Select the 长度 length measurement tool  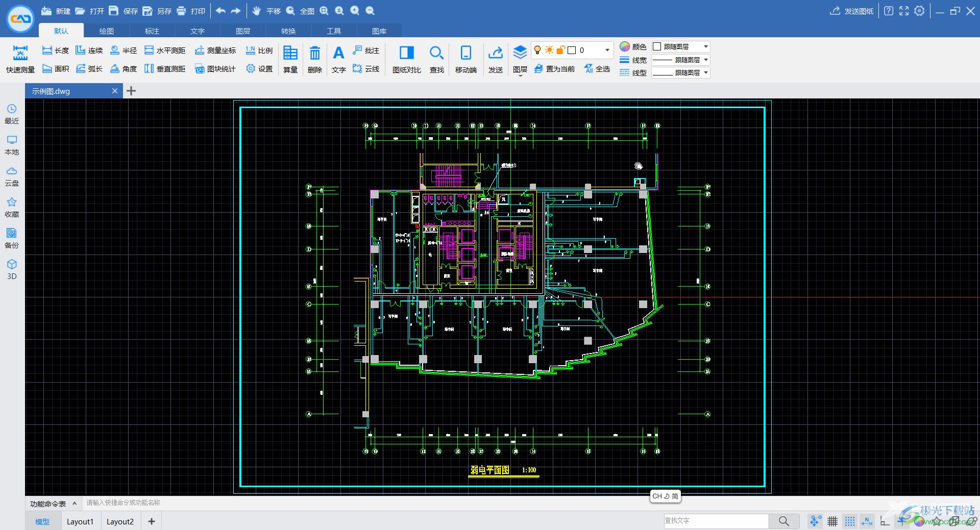coord(56,51)
